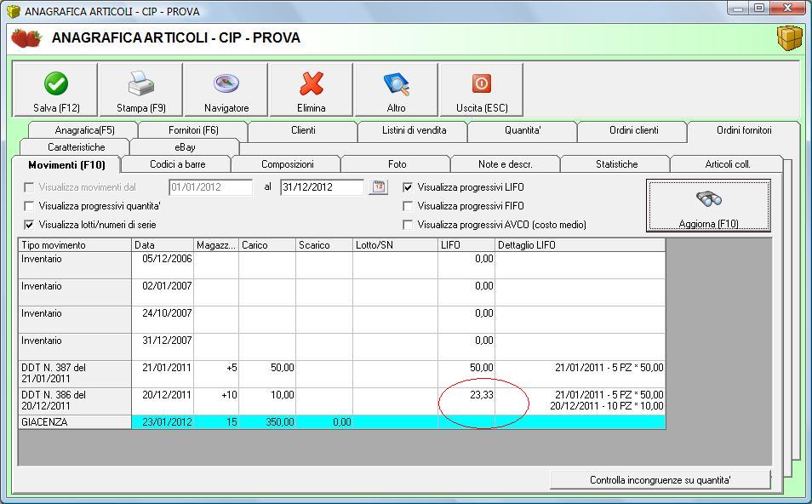
Task: Enable Visualizza progressivi AVCO (costo medio)
Action: 408,225
